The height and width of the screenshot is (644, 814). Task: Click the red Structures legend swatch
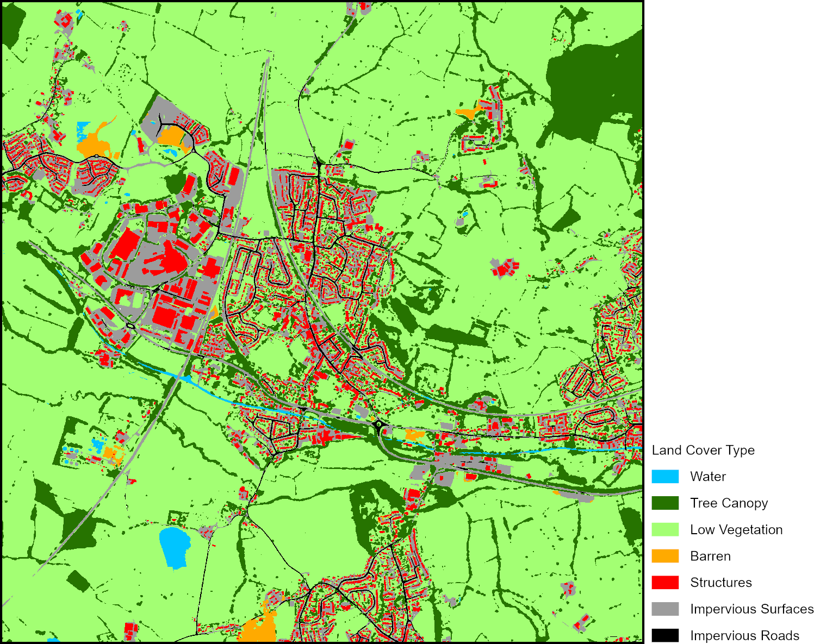665,583
